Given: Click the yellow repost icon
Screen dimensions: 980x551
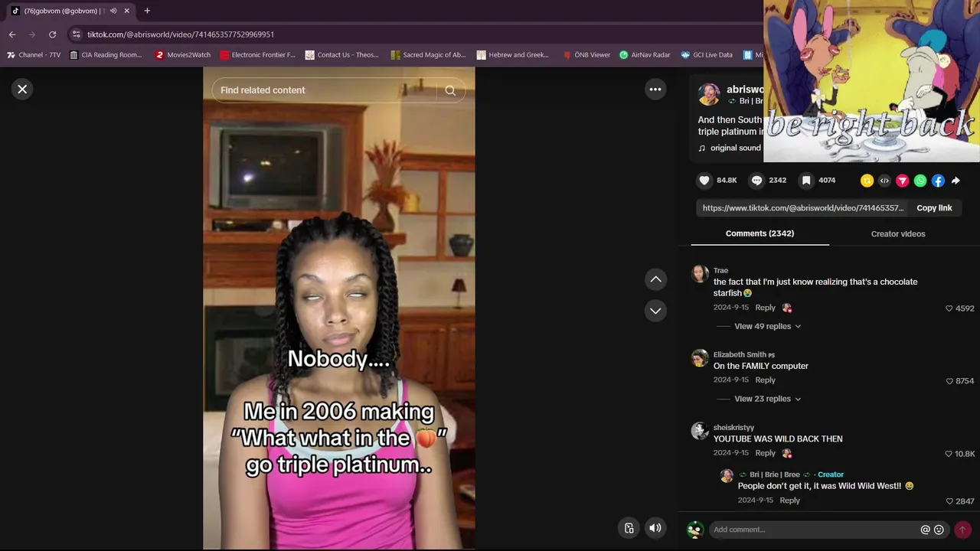Looking at the screenshot, I should pos(867,181).
